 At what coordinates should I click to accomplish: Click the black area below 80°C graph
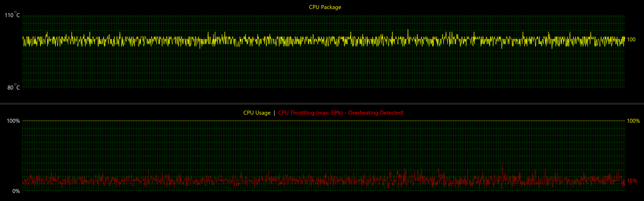[325, 95]
